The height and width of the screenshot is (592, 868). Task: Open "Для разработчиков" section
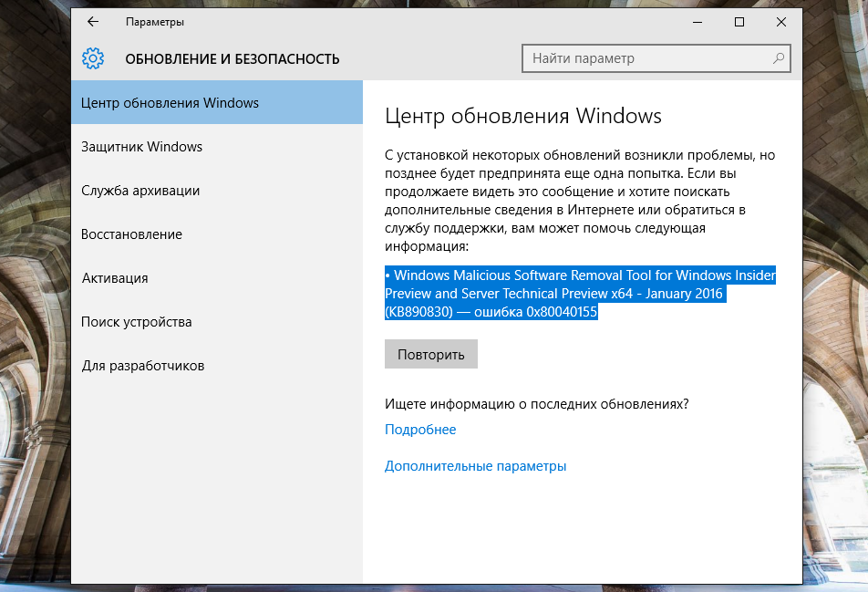tap(143, 366)
